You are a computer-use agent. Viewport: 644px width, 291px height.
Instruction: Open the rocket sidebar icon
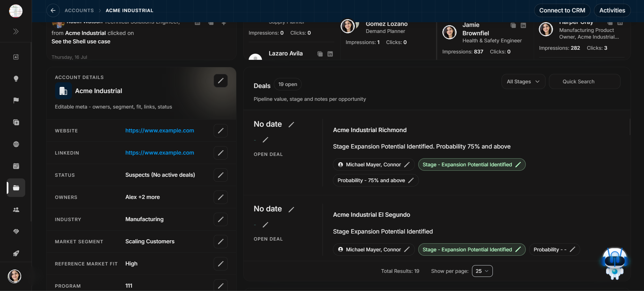[16, 253]
